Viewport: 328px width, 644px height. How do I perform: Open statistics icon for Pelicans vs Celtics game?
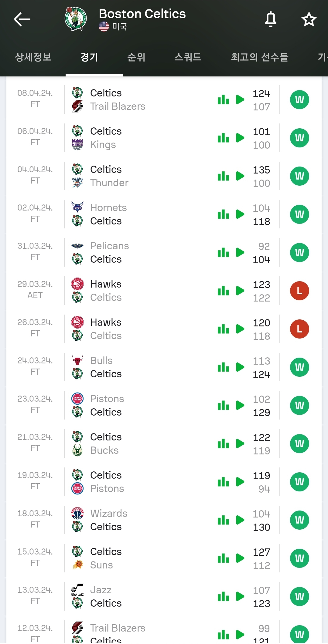224,252
